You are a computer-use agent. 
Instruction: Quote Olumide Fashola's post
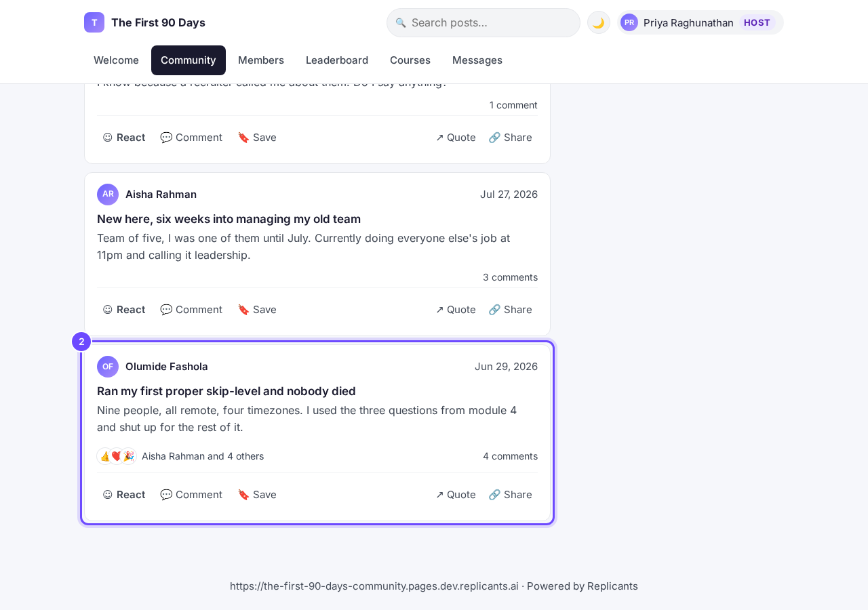click(456, 495)
